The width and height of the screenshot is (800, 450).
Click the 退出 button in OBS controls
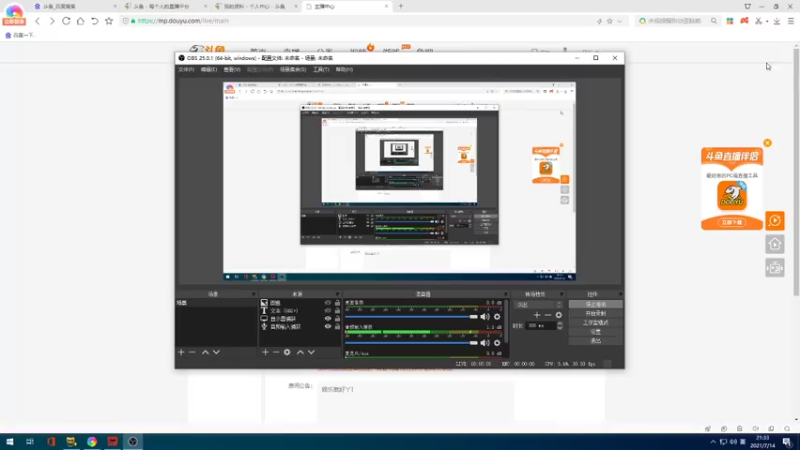click(x=595, y=341)
